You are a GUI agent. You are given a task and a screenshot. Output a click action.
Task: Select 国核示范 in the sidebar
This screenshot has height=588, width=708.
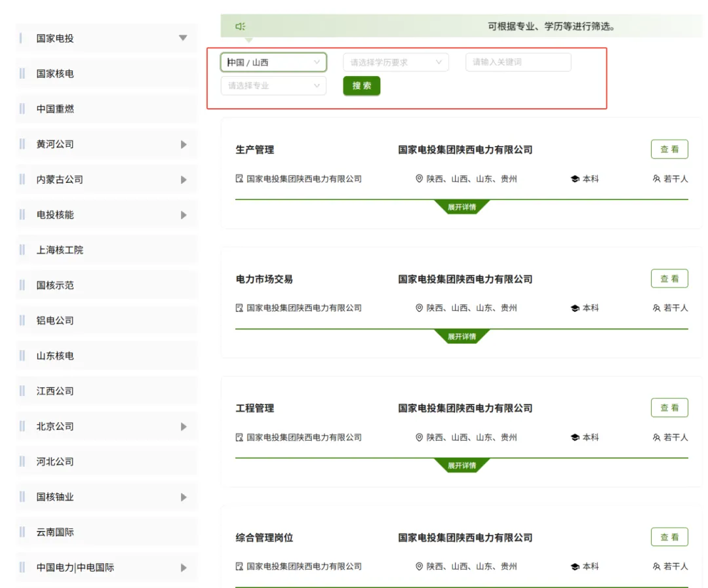pos(107,285)
